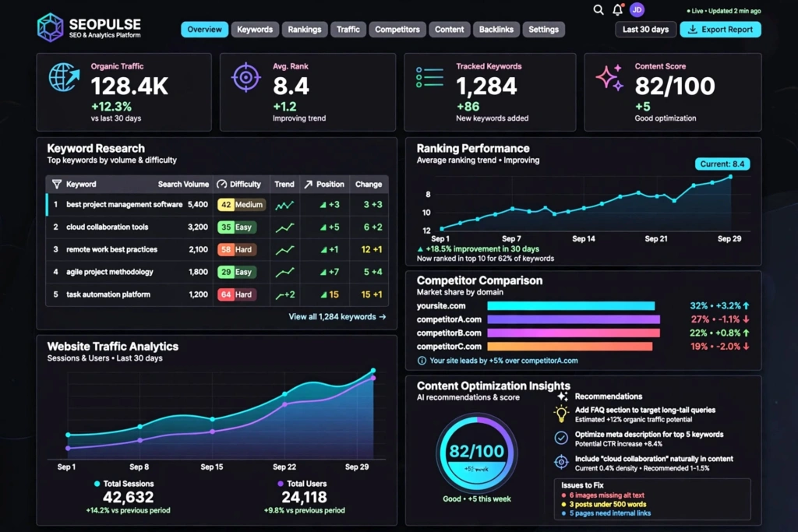Image resolution: width=798 pixels, height=532 pixels.
Task: Click Live Updated 2 min ago status
Action: point(724,11)
